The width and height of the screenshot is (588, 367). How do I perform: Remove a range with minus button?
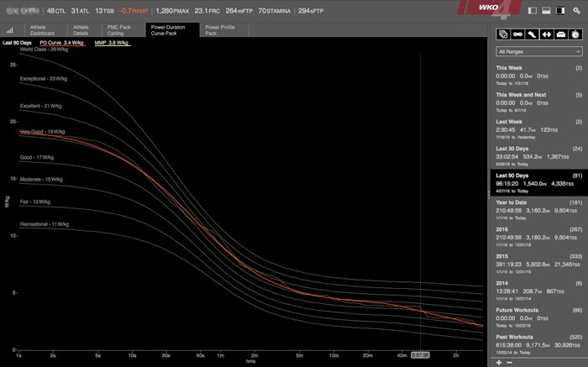(x=509, y=363)
